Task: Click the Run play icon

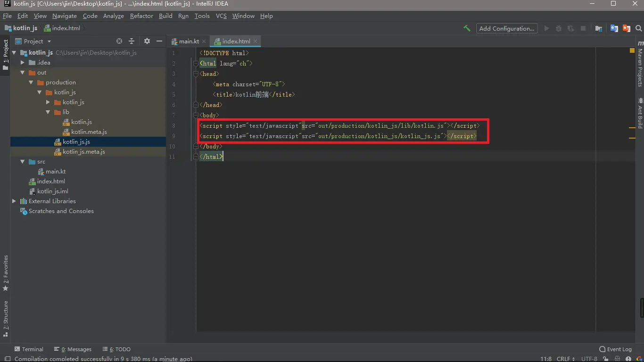Action: (547, 28)
